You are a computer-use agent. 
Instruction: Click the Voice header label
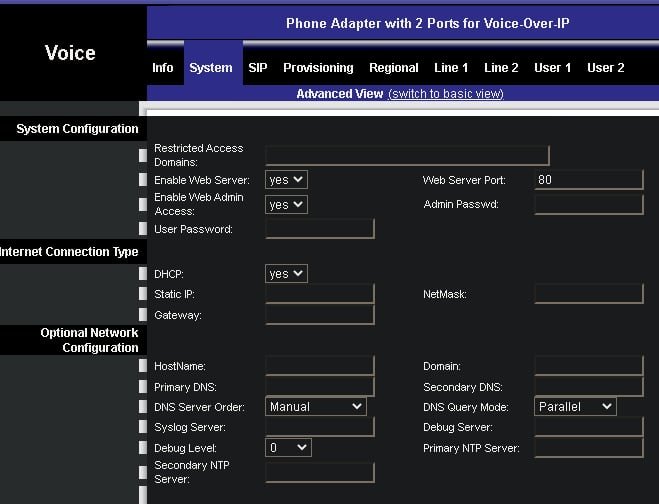pos(70,53)
